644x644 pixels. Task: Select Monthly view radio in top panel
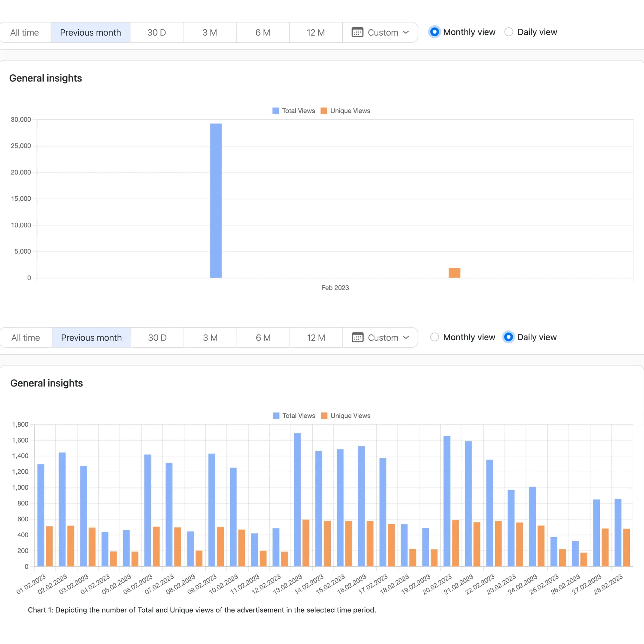click(x=434, y=32)
